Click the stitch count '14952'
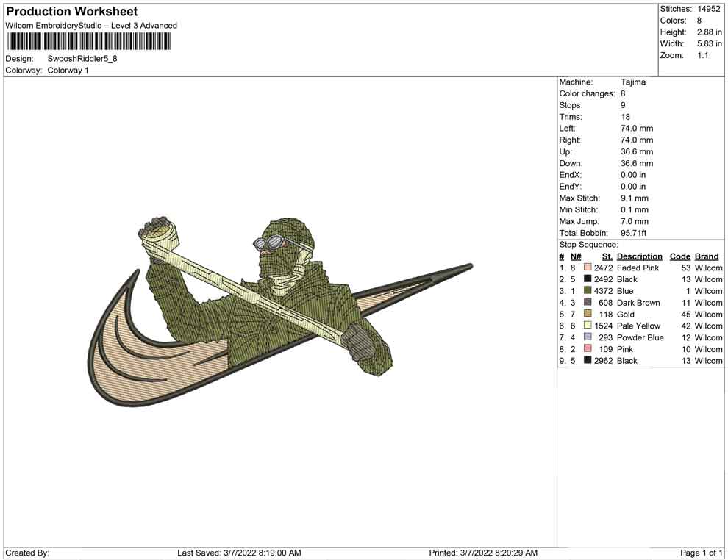 pos(708,9)
